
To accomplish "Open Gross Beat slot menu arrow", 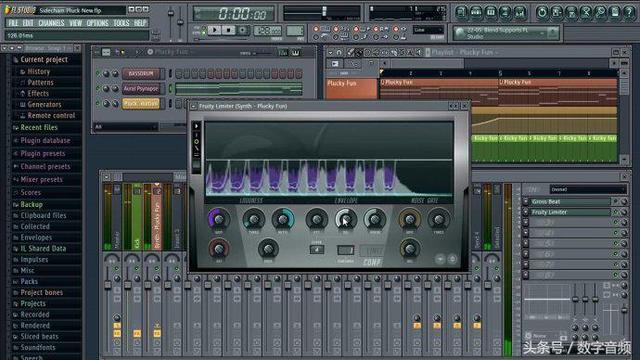I will coord(526,202).
